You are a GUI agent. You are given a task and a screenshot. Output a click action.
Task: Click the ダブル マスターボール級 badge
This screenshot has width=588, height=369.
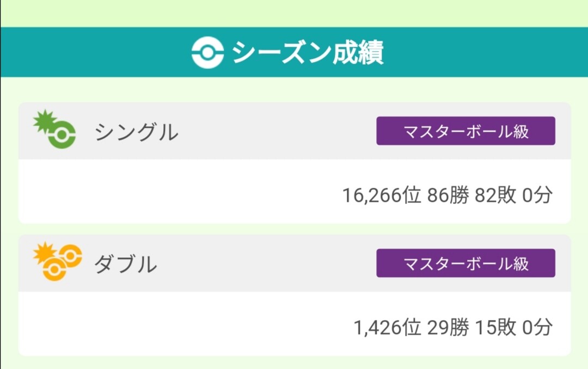click(x=465, y=263)
